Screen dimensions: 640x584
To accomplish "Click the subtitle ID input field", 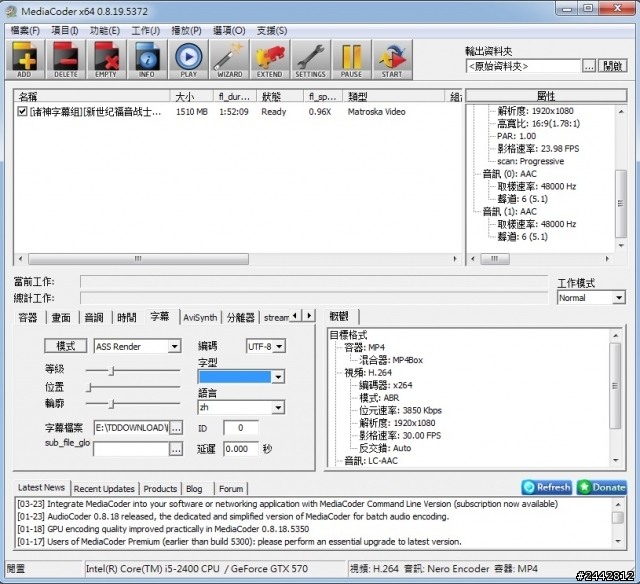I will [x=241, y=428].
